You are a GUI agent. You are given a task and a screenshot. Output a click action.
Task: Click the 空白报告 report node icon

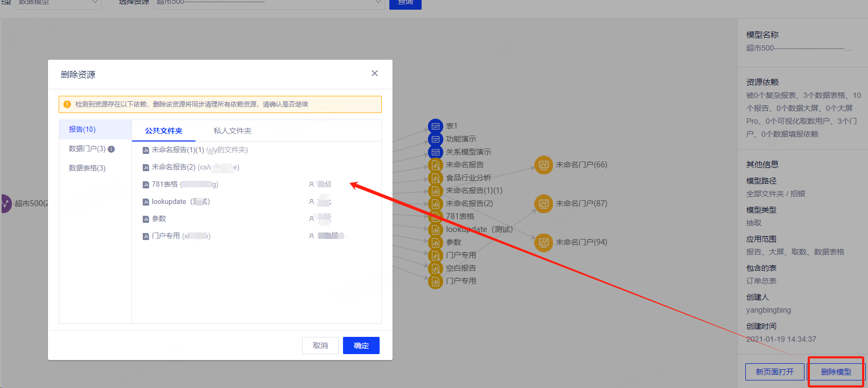435,268
